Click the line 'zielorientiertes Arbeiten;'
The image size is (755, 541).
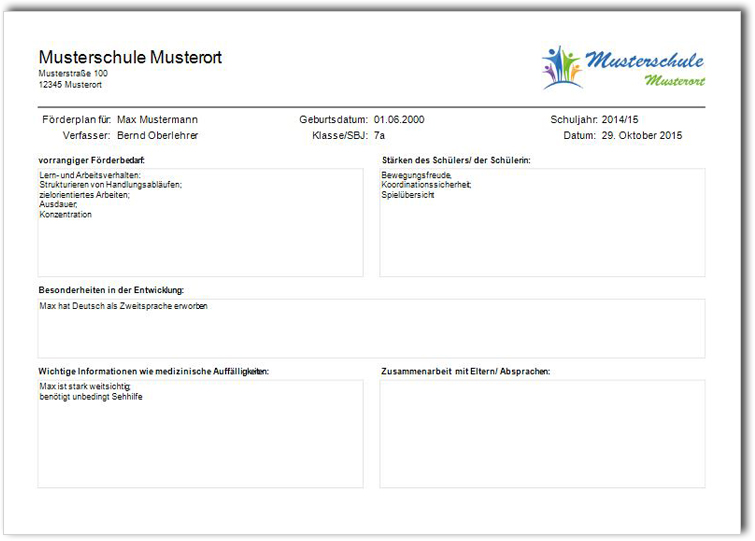[x=85, y=195]
